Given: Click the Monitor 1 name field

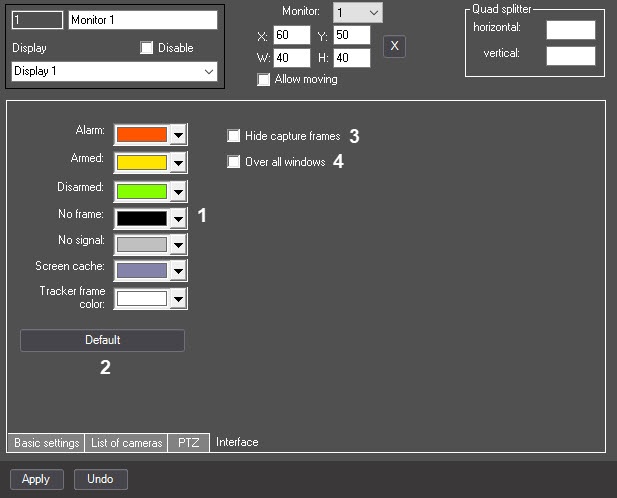Looking at the screenshot, I should click(143, 20).
